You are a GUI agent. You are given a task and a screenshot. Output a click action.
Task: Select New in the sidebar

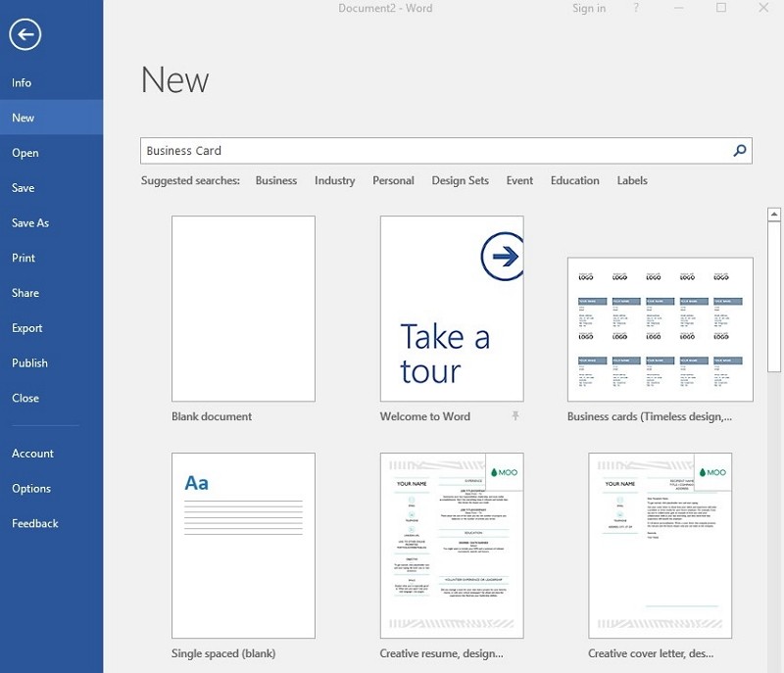click(52, 118)
